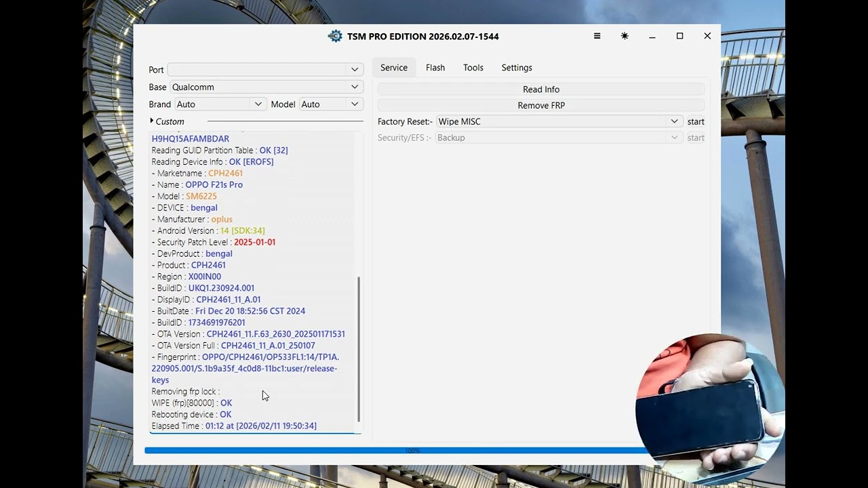Image resolution: width=868 pixels, height=488 pixels.
Task: Open the Port dropdown
Action: click(265, 69)
